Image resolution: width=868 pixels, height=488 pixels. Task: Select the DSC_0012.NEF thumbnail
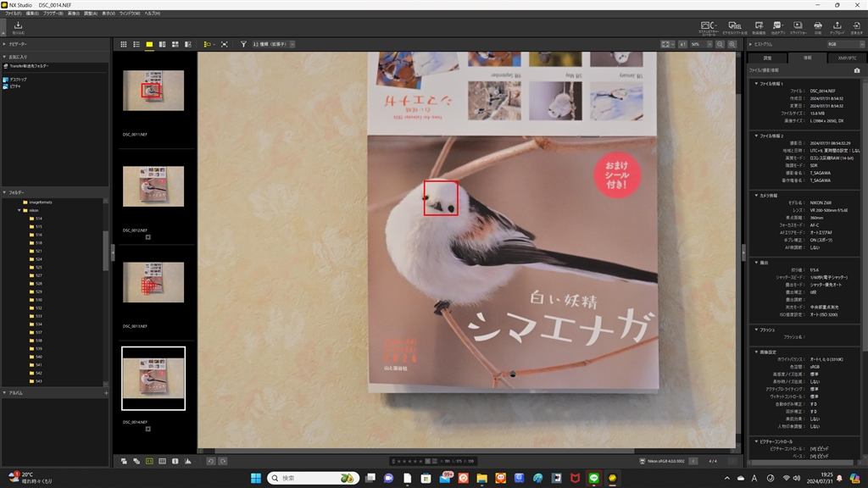pyautogui.click(x=153, y=186)
